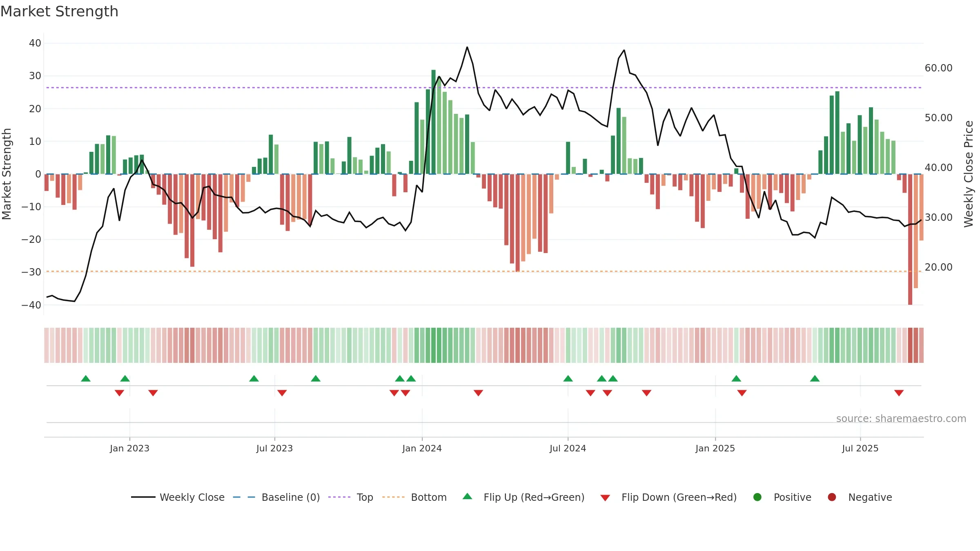Image resolution: width=980 pixels, height=551 pixels.
Task: Click the price line peak in early 2024
Action: coord(467,47)
